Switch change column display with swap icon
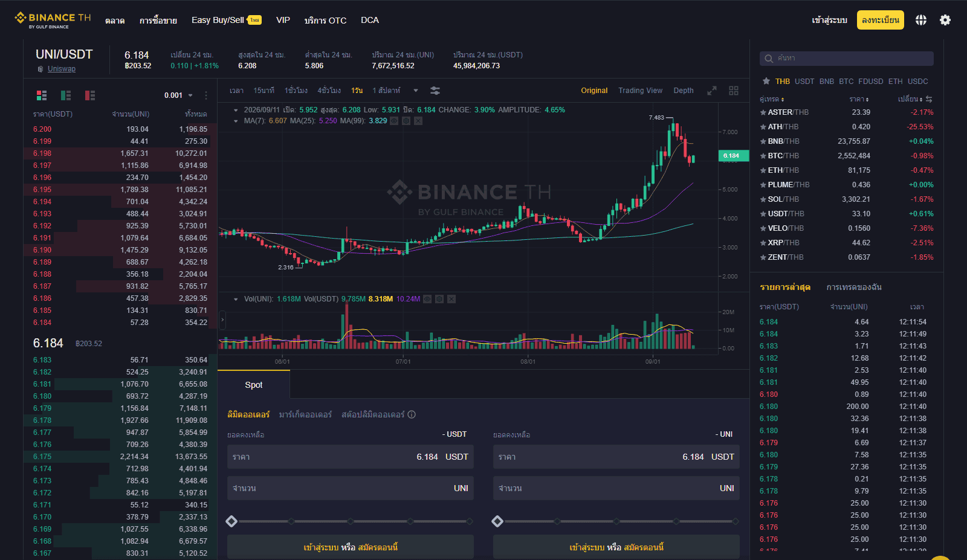 pyautogui.click(x=929, y=99)
